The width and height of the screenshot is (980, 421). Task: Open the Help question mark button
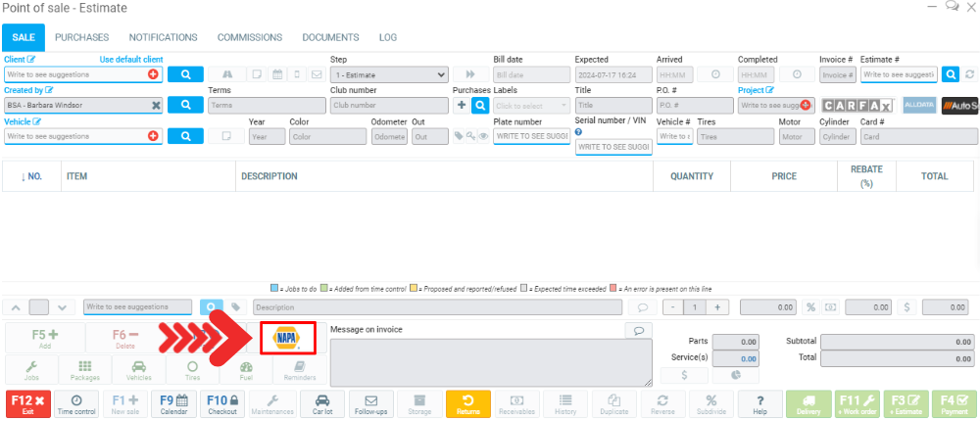coord(761,404)
